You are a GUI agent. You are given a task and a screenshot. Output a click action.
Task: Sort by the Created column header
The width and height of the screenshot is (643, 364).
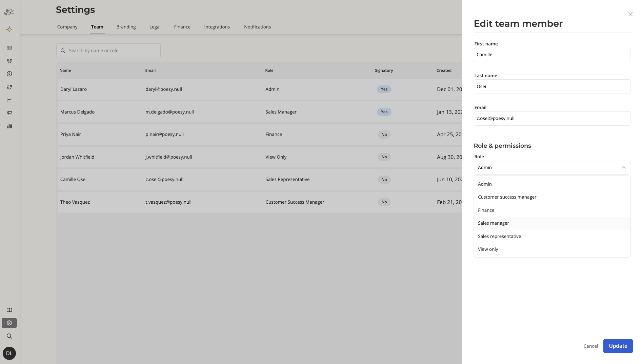444,70
